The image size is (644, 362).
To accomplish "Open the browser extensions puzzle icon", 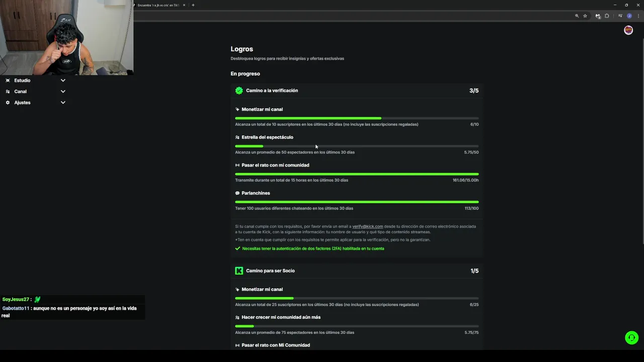I will click(607, 16).
